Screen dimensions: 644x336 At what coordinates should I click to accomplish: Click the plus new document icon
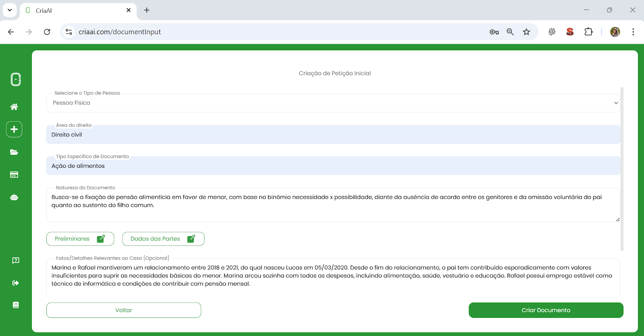click(14, 129)
